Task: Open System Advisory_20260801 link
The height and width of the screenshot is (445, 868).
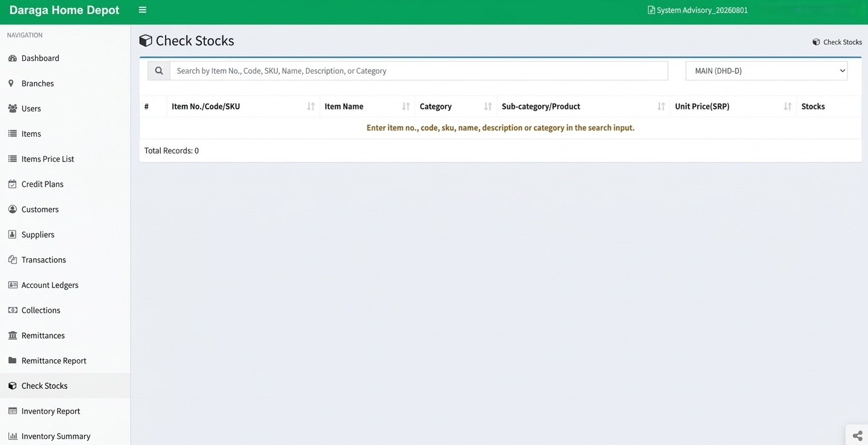Action: (698, 10)
